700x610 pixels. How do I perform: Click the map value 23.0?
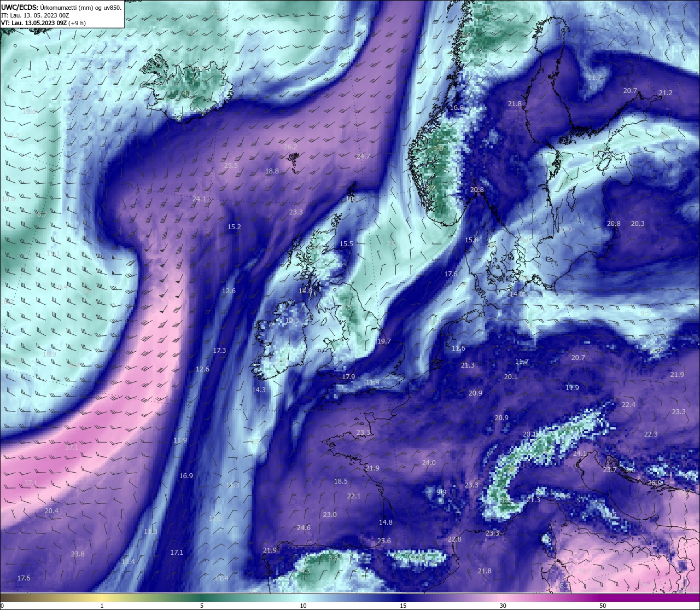click(x=330, y=515)
